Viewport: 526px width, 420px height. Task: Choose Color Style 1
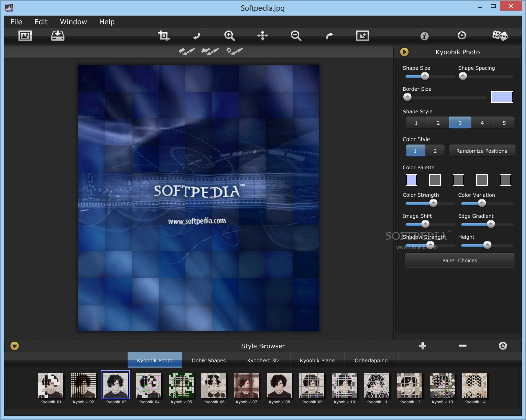point(415,151)
